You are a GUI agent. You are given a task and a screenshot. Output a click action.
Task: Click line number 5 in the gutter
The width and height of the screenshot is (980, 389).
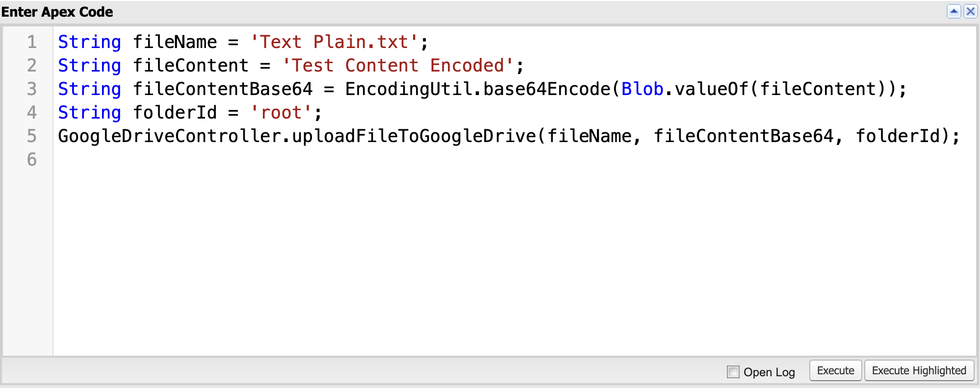tap(31, 136)
